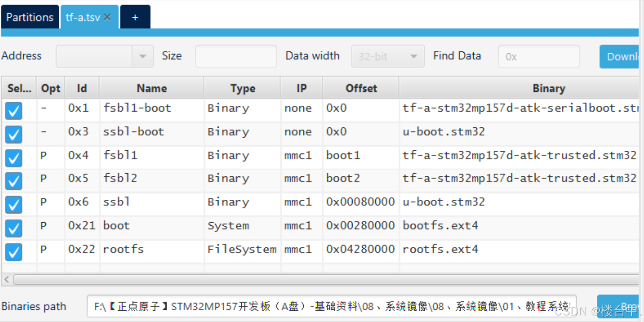Sort by the Offset column header
The width and height of the screenshot is (644, 322).
361,88
